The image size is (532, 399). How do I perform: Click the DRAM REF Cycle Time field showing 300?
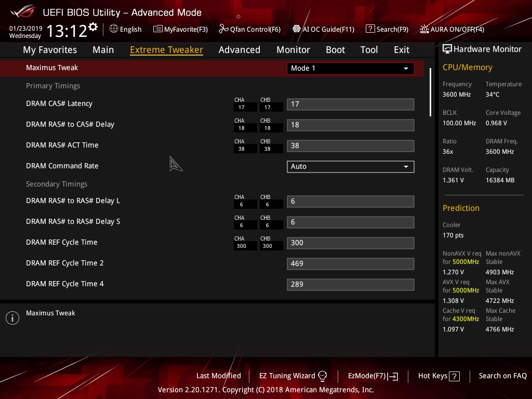351,243
